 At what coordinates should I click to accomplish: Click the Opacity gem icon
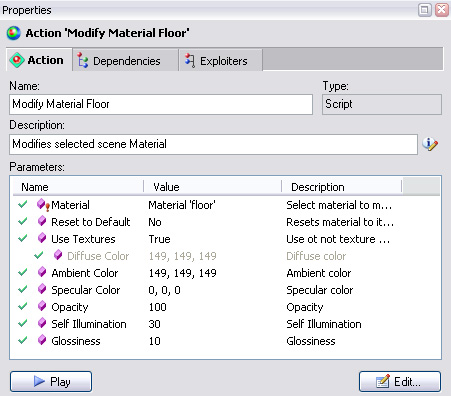pyautogui.click(x=42, y=306)
